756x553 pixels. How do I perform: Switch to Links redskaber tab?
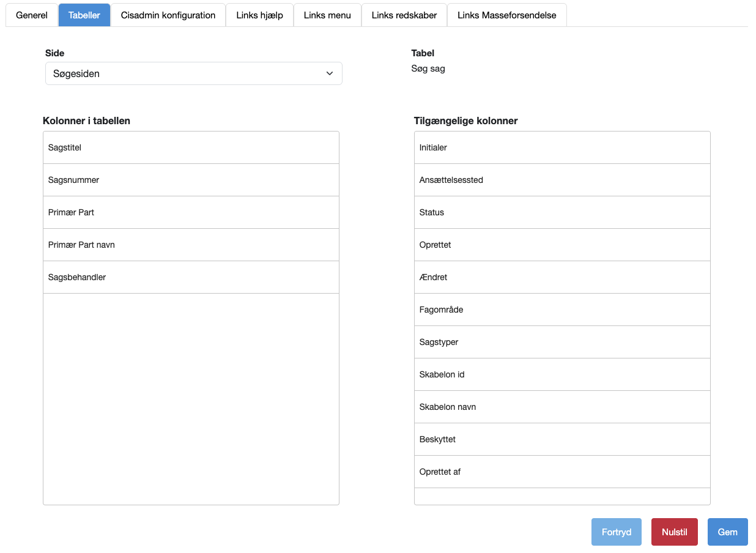pyautogui.click(x=404, y=15)
